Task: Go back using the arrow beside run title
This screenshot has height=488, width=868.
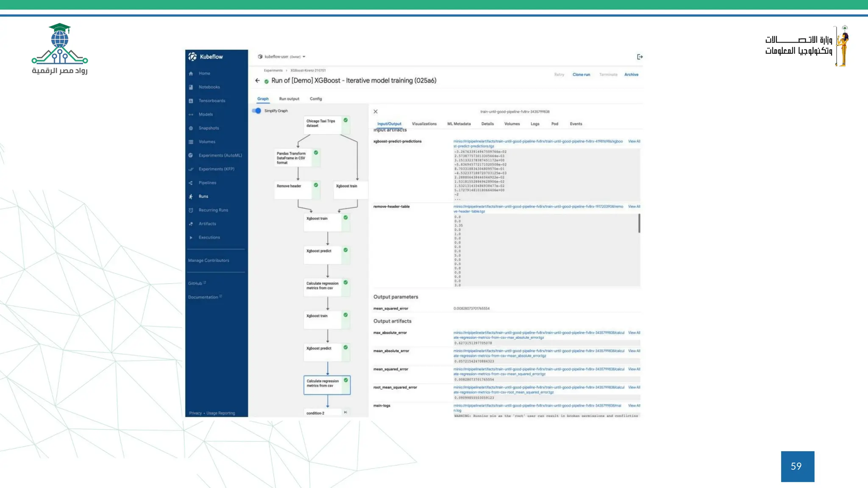Action: tap(257, 80)
